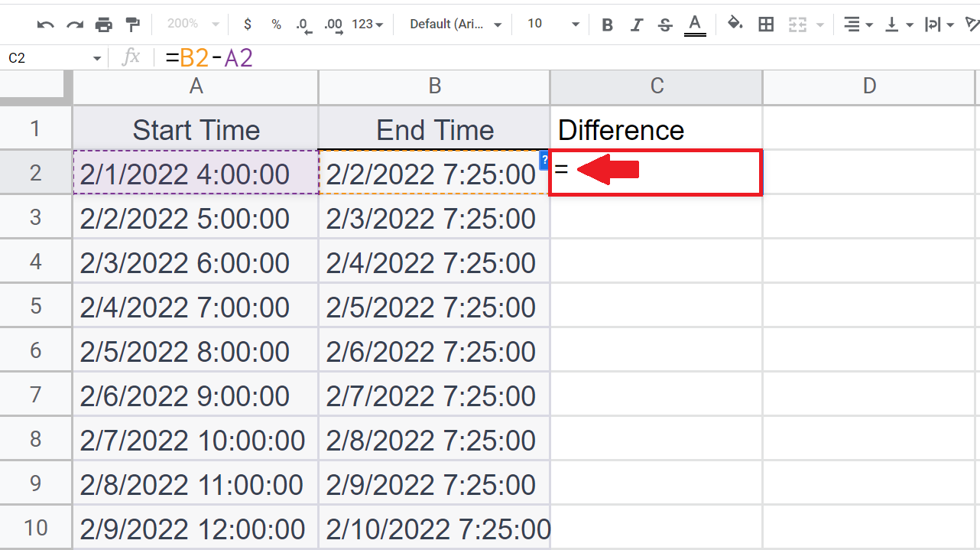Select cell with 2/9/2022 7:25:00

pos(434,483)
